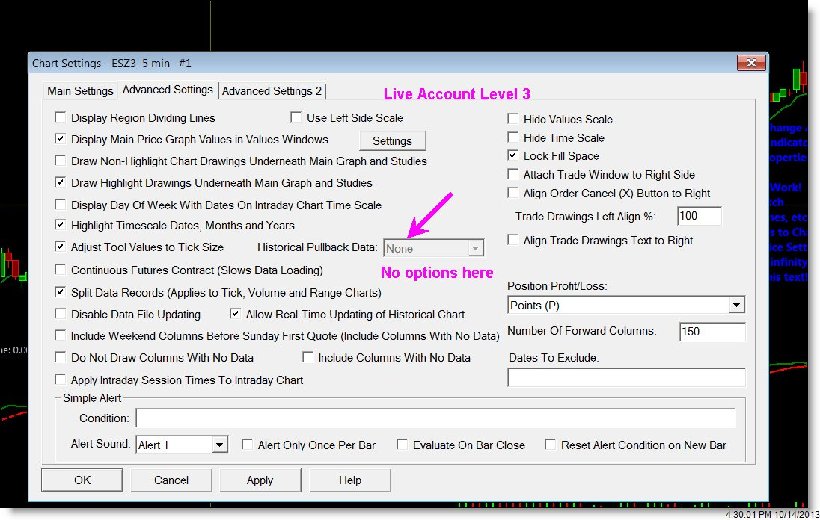This screenshot has width=820, height=520.
Task: Click the Cancel button
Action: pyautogui.click(x=171, y=480)
